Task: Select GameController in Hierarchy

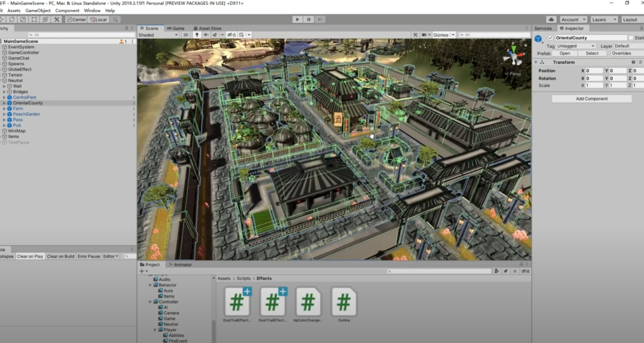Action: pyautogui.click(x=23, y=53)
